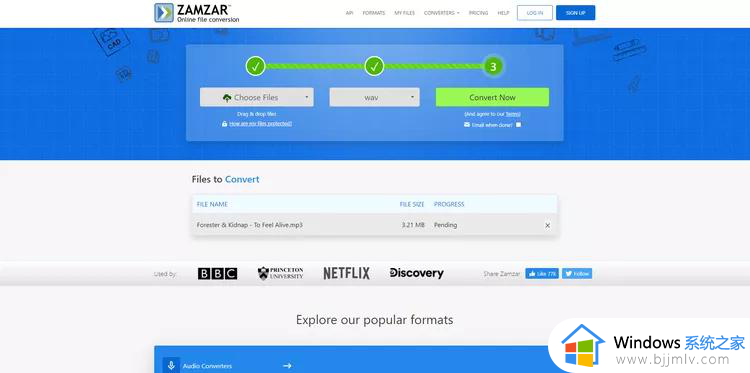Click the padlock icon beside file protection link

[x=224, y=124]
